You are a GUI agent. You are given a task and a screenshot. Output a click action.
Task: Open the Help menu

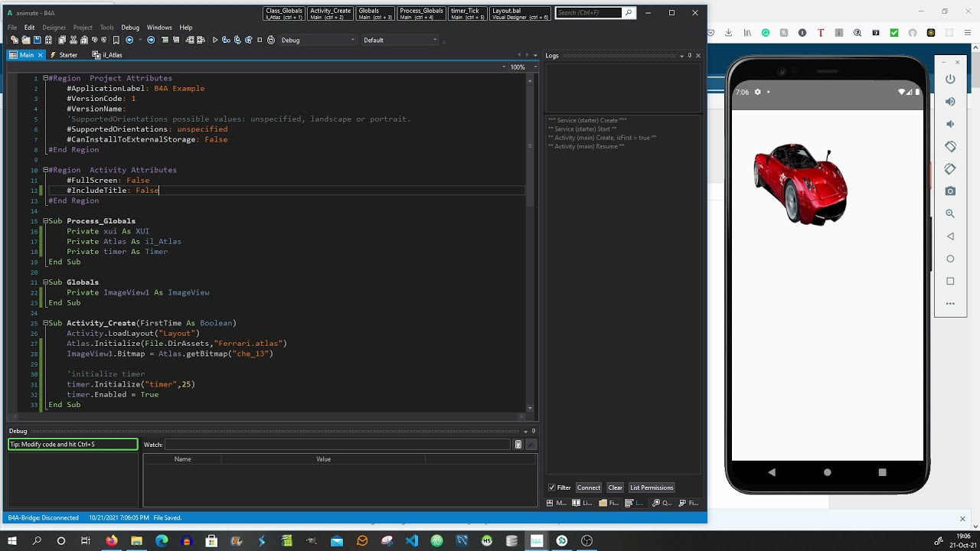coord(186,28)
